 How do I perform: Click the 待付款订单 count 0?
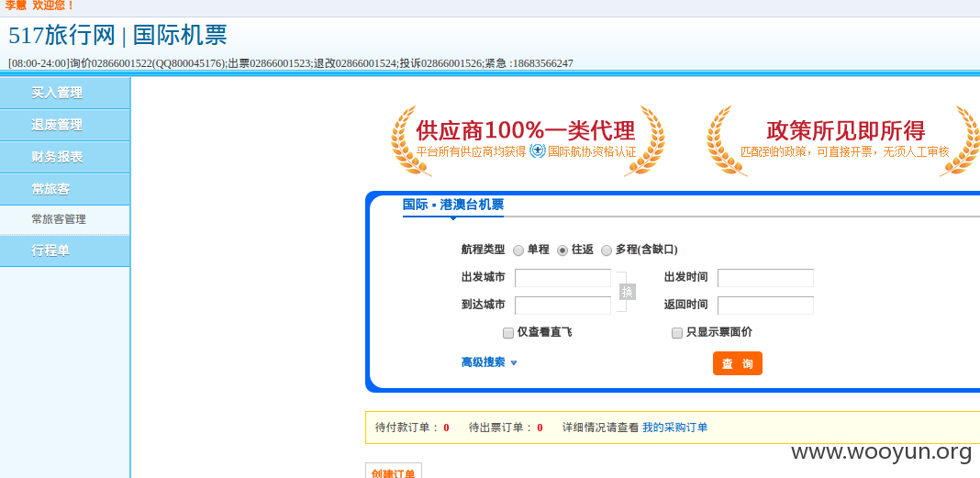click(x=446, y=428)
